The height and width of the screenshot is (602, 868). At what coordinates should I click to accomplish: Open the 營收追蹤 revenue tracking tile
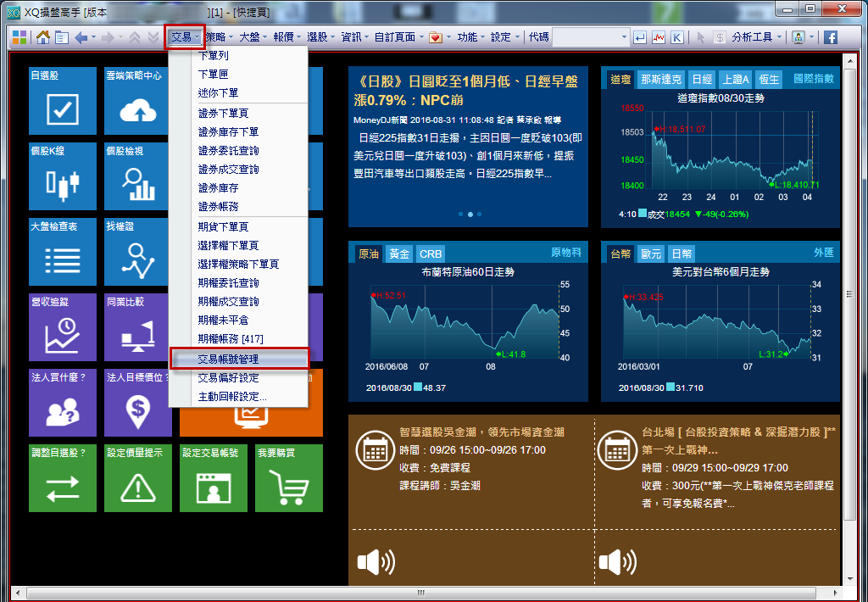pyautogui.click(x=63, y=327)
